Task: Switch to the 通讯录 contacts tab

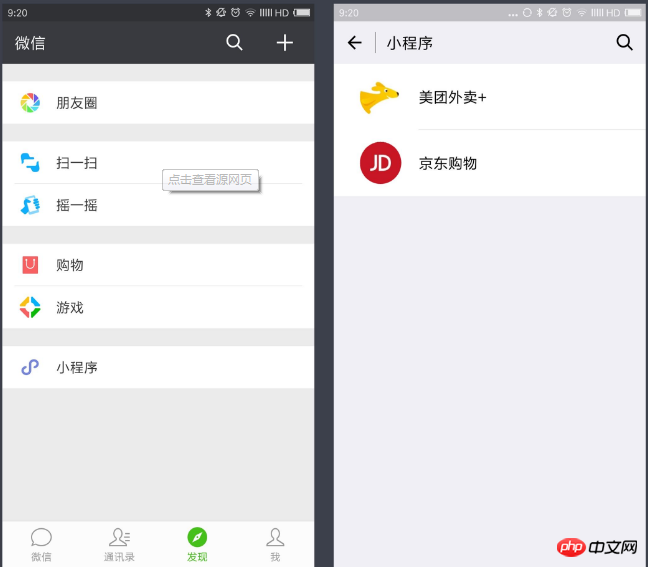Action: pos(119,545)
